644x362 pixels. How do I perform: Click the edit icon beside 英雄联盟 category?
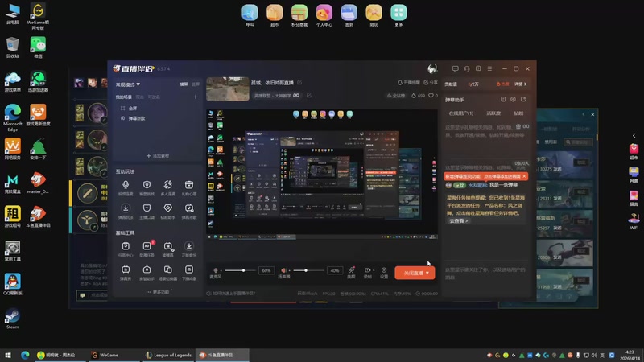click(309, 96)
